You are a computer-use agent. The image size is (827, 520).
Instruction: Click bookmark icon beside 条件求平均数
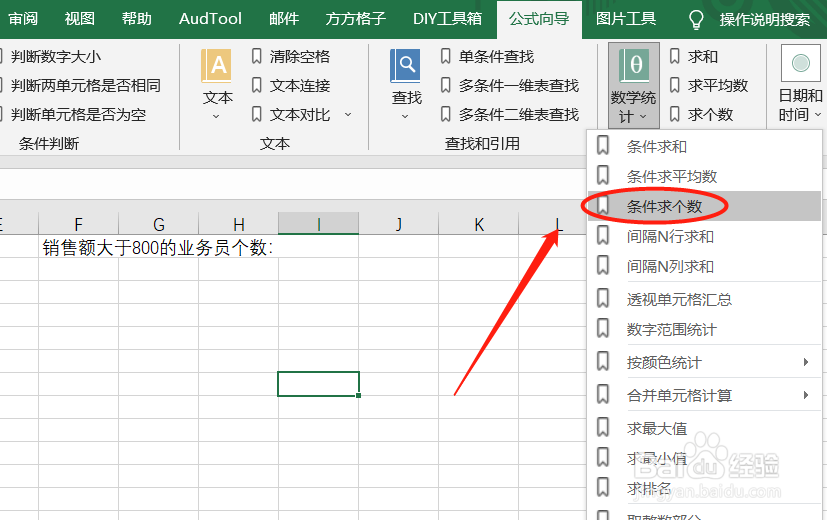point(603,175)
